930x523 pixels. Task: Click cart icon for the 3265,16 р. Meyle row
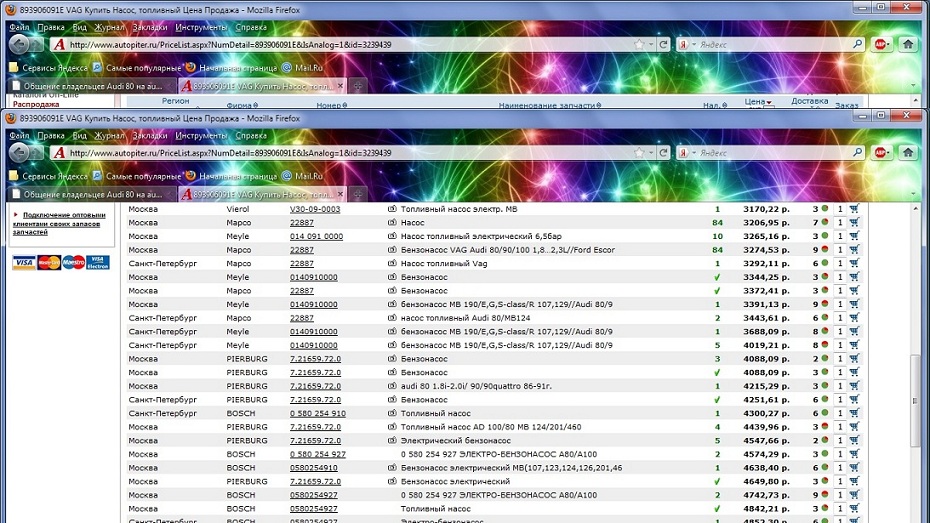(x=854, y=236)
